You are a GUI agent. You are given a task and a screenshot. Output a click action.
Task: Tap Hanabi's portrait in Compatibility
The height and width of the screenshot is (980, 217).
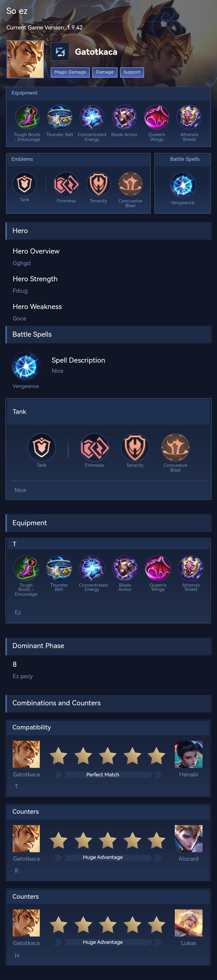188,754
